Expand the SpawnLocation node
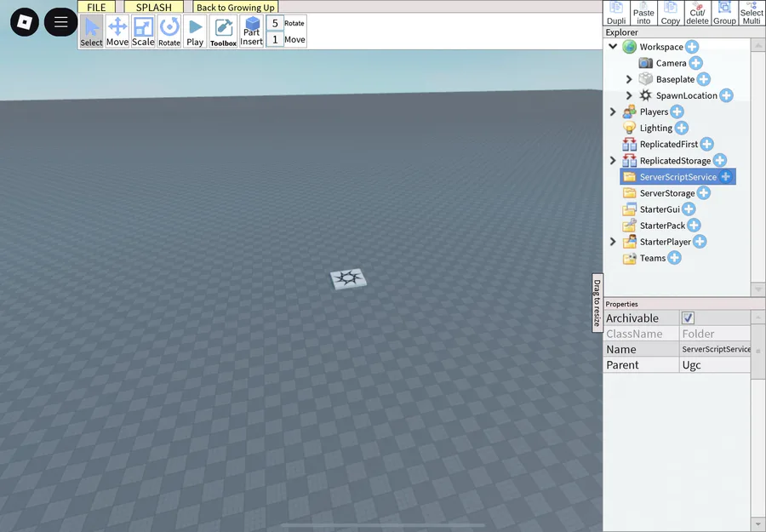Screen dimensions: 766x532 (x=629, y=95)
